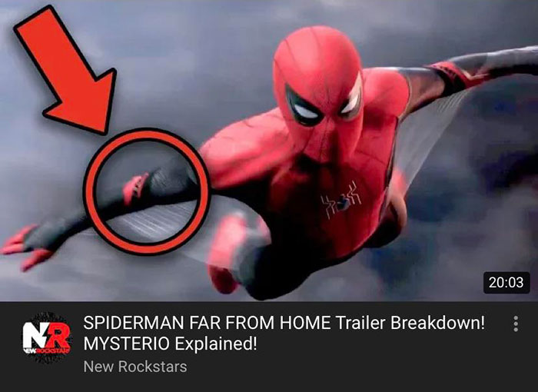Visit the New Rockstars channel name link
This screenshot has height=392, width=538.
pos(135,367)
